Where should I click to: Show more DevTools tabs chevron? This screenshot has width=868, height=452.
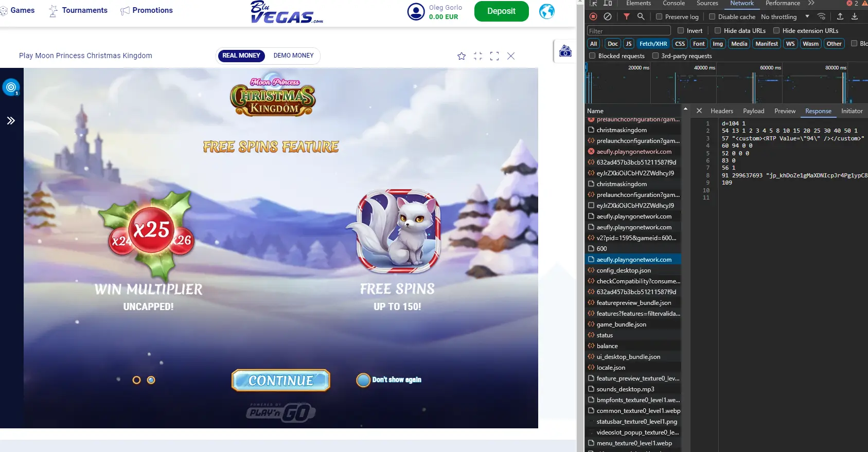point(811,3)
